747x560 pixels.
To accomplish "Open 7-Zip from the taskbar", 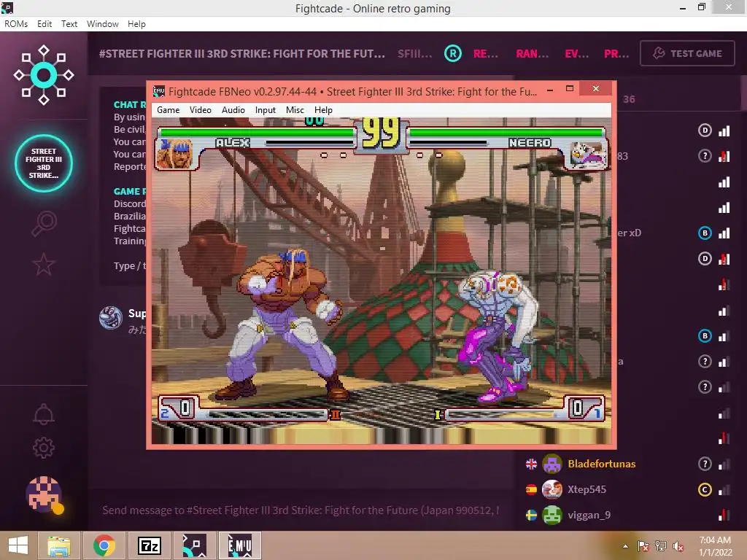I will (149, 545).
